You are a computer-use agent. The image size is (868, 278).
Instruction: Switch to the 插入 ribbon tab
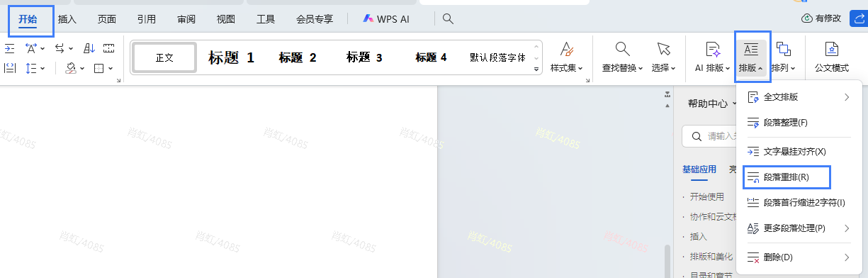(x=67, y=19)
